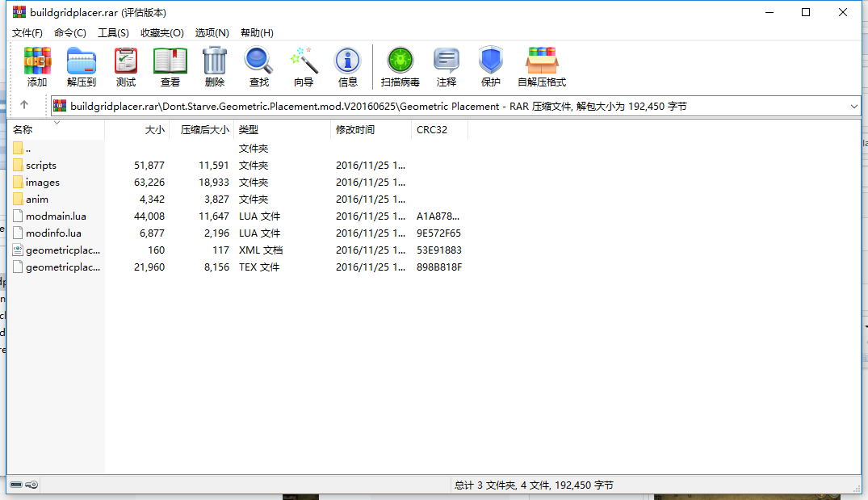
Task: Sort by the 大小 column header
Action: point(136,129)
